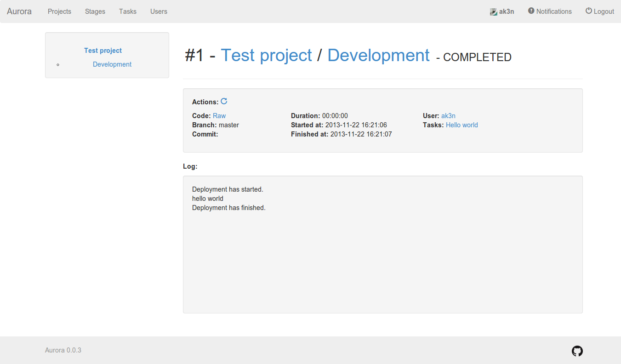
Task: Select Test project in sidebar
Action: coord(103,51)
